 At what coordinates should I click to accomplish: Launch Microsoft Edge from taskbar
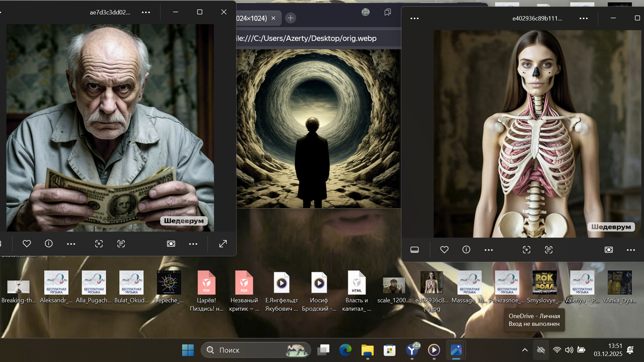tap(346, 350)
